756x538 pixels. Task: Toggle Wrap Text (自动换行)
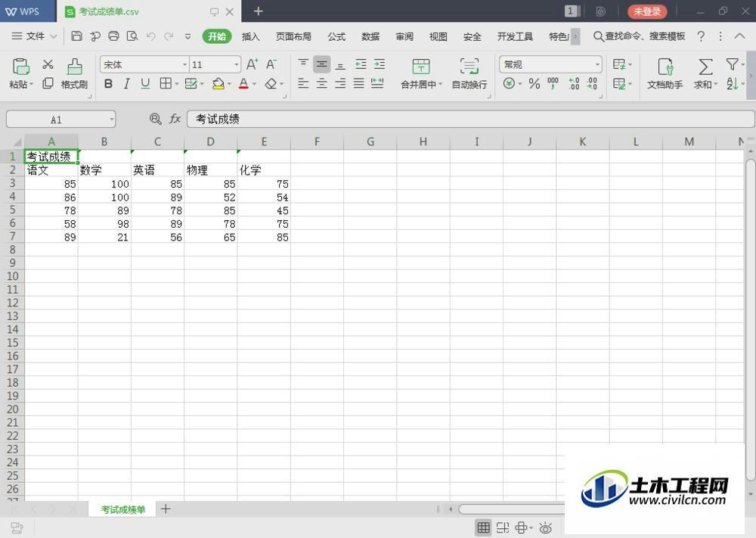click(x=469, y=73)
